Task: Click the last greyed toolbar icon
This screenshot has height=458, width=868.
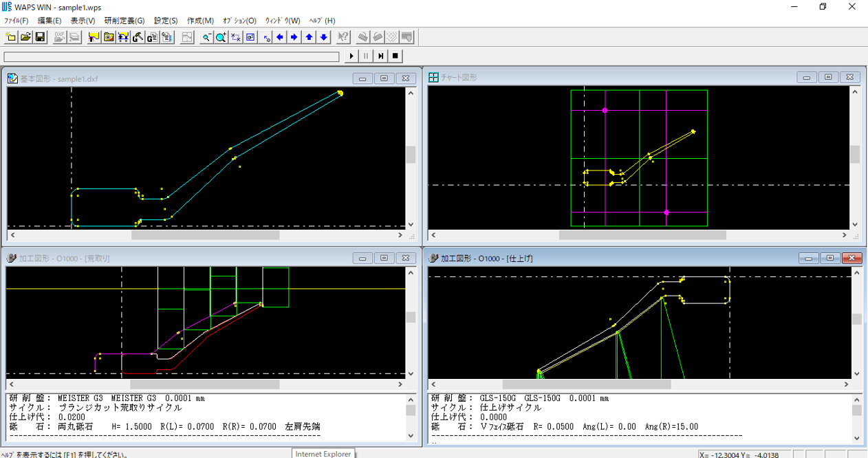Action: point(406,37)
